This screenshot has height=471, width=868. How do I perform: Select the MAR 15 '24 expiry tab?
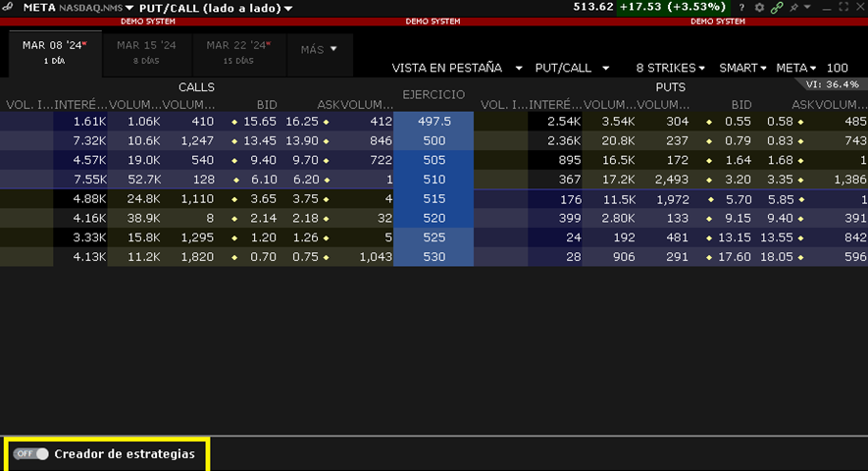[144, 51]
